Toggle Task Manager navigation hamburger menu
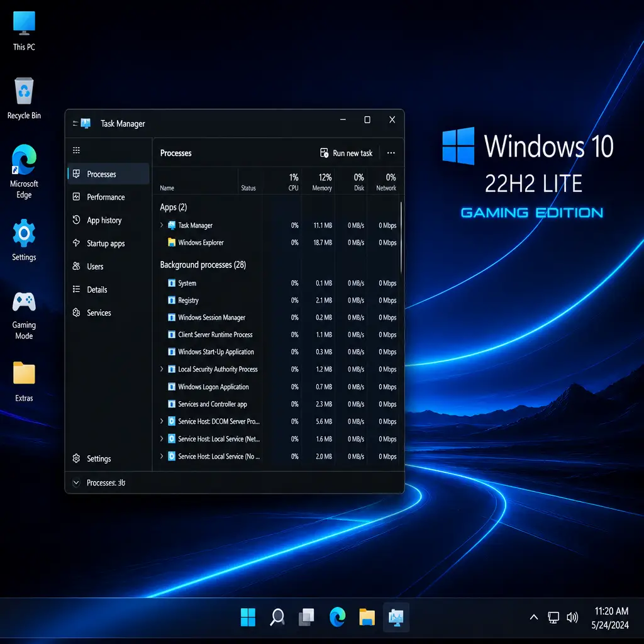This screenshot has height=644, width=644. (x=76, y=150)
